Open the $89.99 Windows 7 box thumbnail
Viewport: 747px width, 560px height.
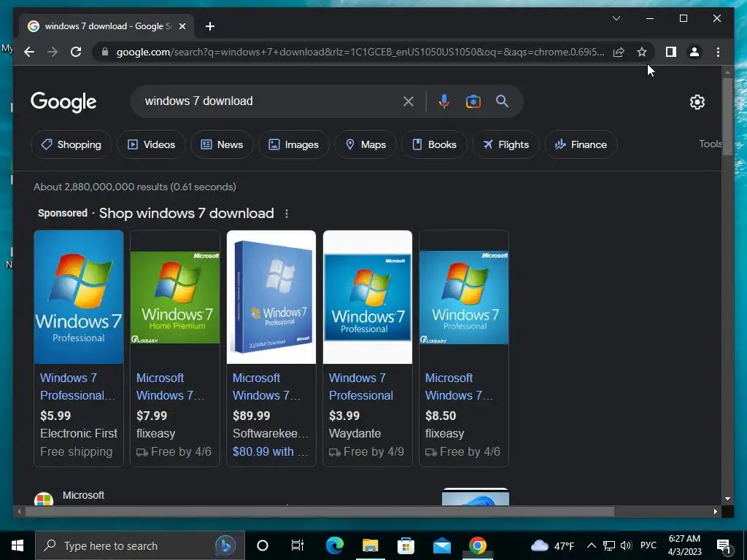point(271,297)
